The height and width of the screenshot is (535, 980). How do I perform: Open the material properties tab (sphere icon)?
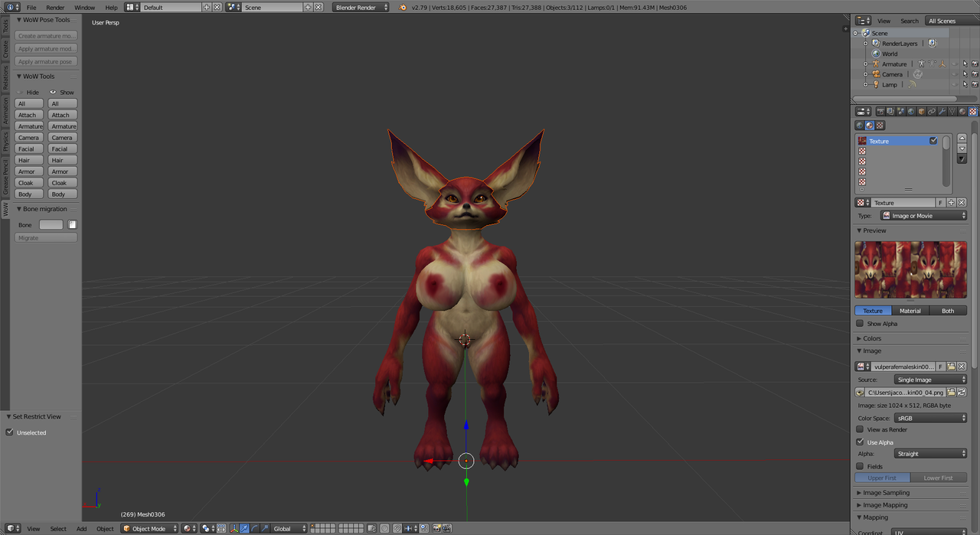click(x=962, y=112)
